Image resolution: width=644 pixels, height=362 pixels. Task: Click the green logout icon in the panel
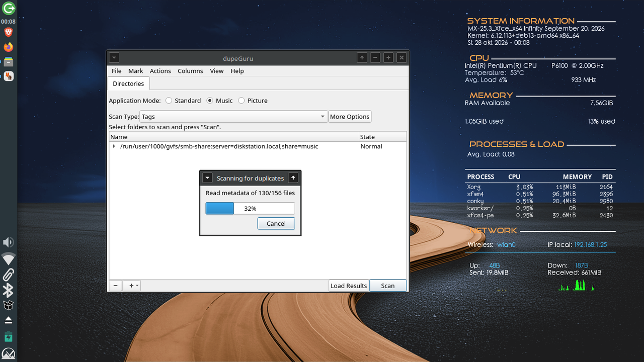[x=9, y=8]
